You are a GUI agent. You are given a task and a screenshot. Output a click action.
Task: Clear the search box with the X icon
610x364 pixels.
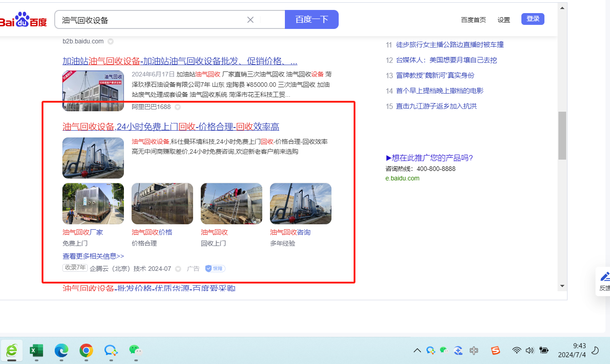(x=251, y=19)
